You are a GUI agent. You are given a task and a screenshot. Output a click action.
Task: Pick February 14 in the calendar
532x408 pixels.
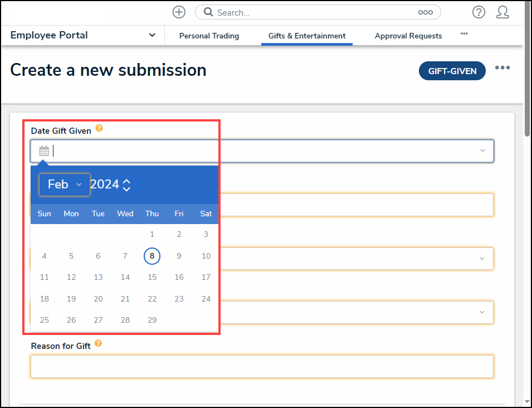(x=125, y=277)
